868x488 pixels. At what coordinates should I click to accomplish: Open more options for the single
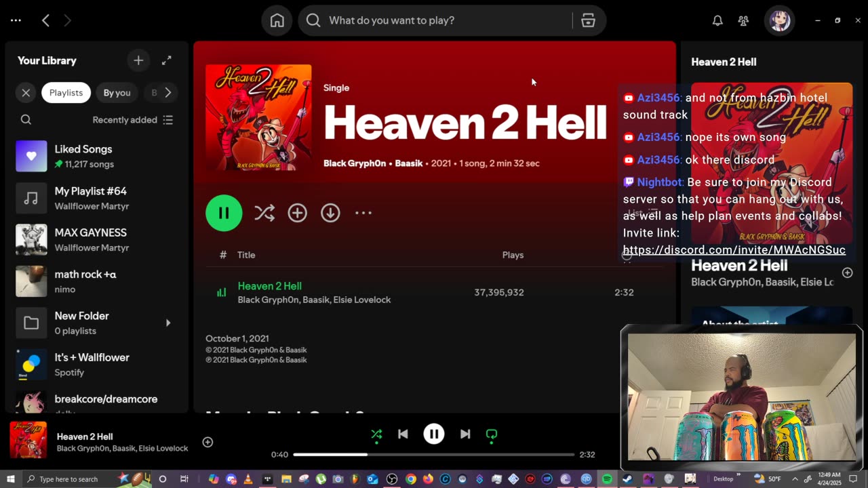pyautogui.click(x=363, y=213)
